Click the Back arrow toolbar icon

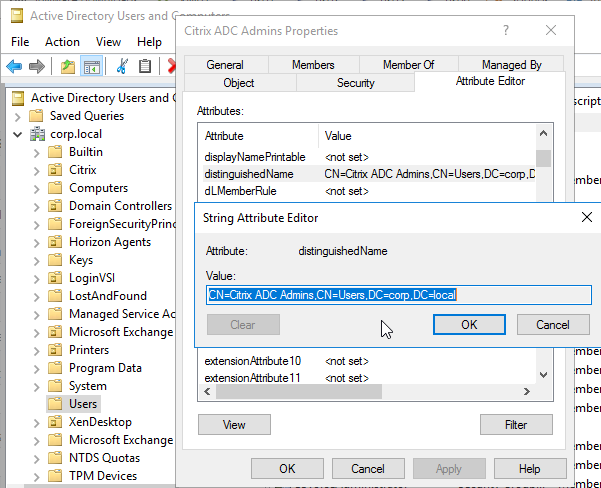[14, 66]
